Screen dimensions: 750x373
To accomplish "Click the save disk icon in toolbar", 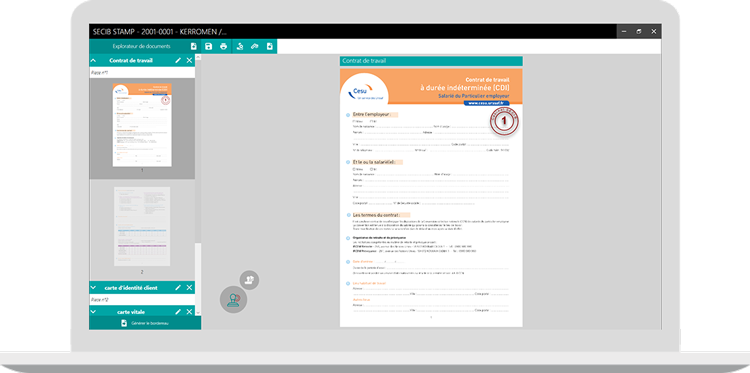I will [x=208, y=46].
